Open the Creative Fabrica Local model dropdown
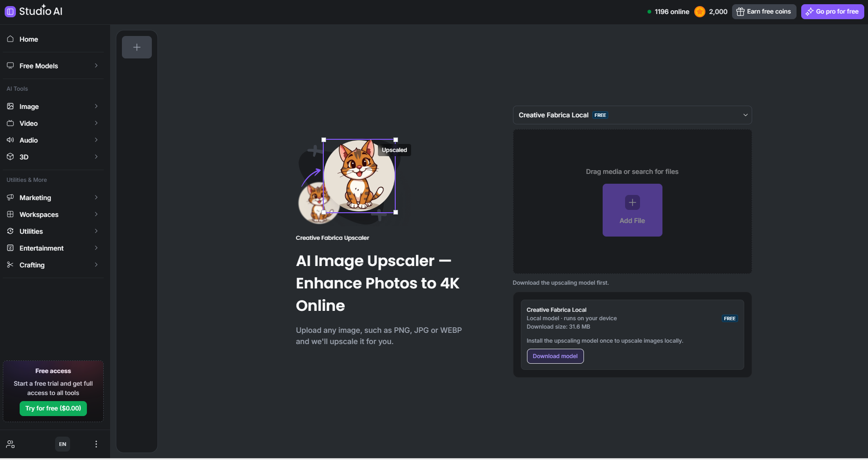Viewport: 868px width, 460px height. [x=632, y=115]
